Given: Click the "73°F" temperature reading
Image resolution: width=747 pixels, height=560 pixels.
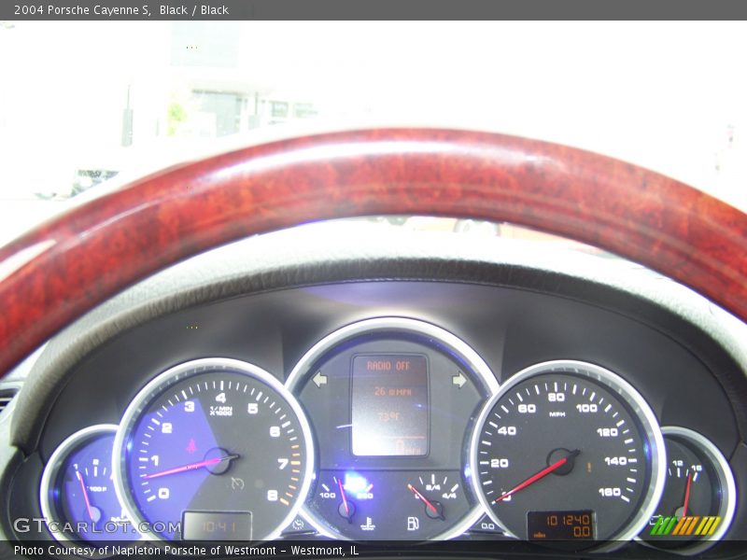Looking at the screenshot, I should [388, 416].
